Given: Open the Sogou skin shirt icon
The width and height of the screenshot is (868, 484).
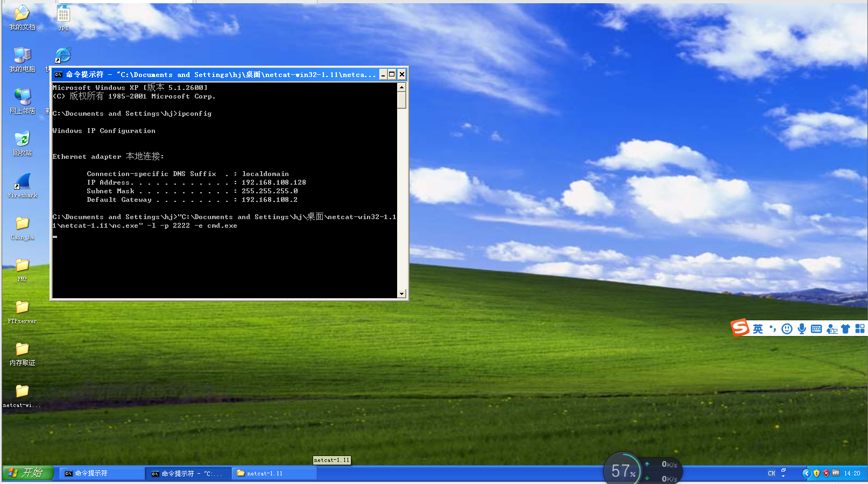Looking at the screenshot, I should click(845, 329).
